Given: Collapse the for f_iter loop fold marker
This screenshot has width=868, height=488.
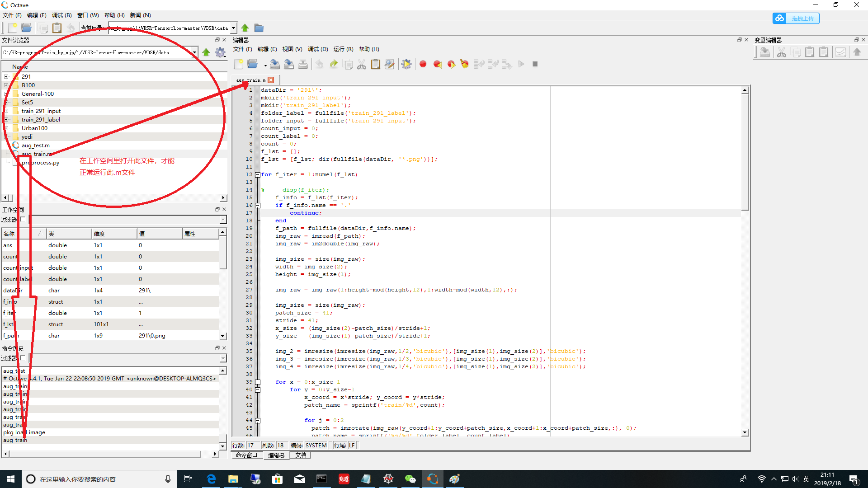Looking at the screenshot, I should click(x=258, y=175).
